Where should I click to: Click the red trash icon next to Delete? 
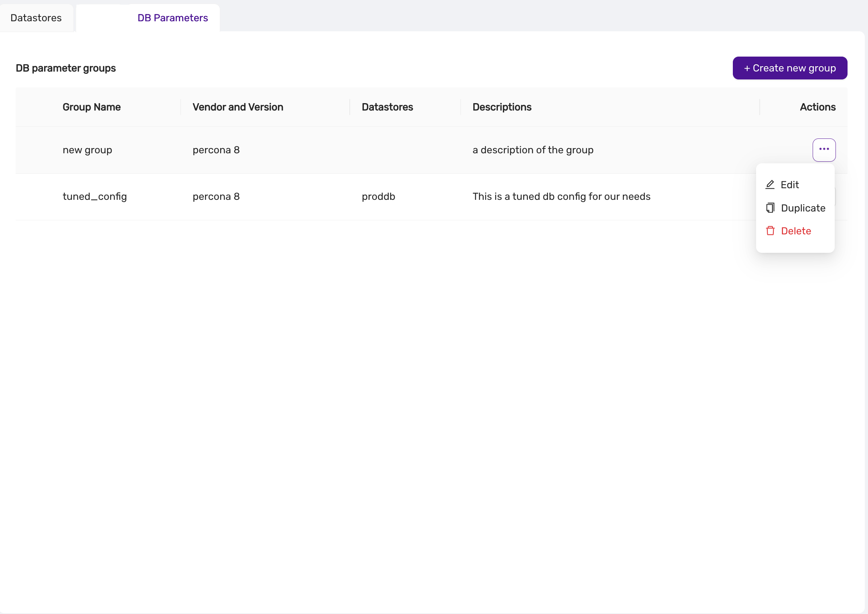click(x=770, y=231)
